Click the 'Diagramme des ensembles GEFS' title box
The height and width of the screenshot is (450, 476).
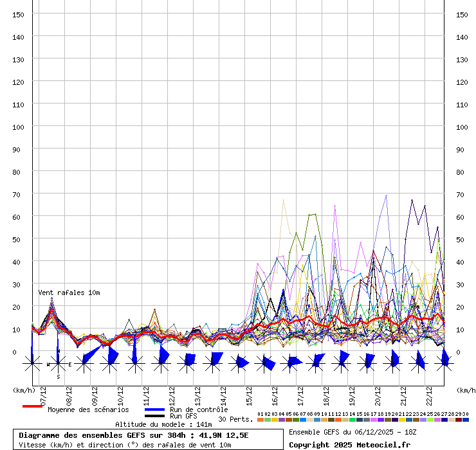(148, 440)
